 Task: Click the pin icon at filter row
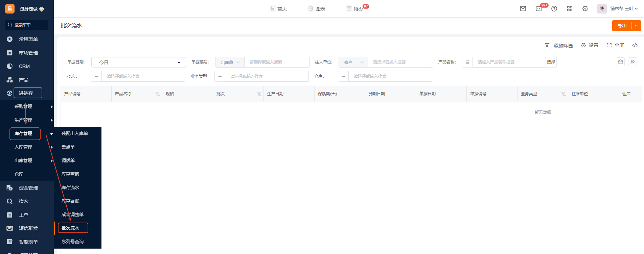[x=632, y=62]
